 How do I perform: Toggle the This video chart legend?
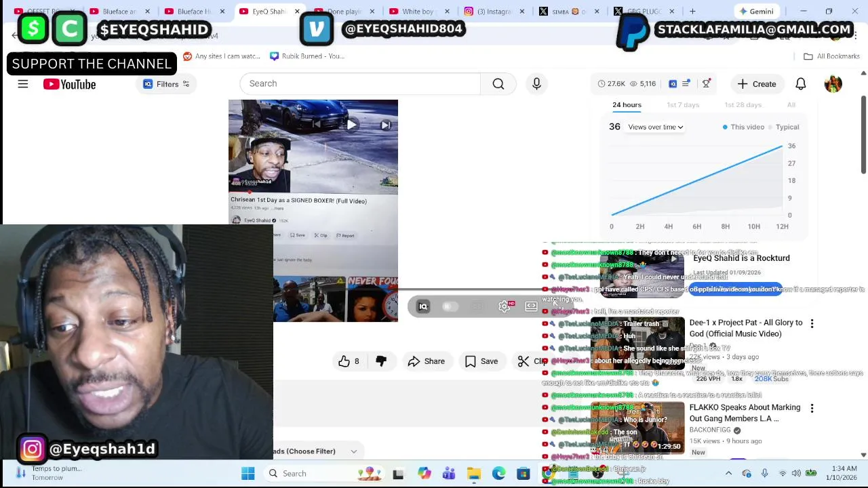pos(743,127)
